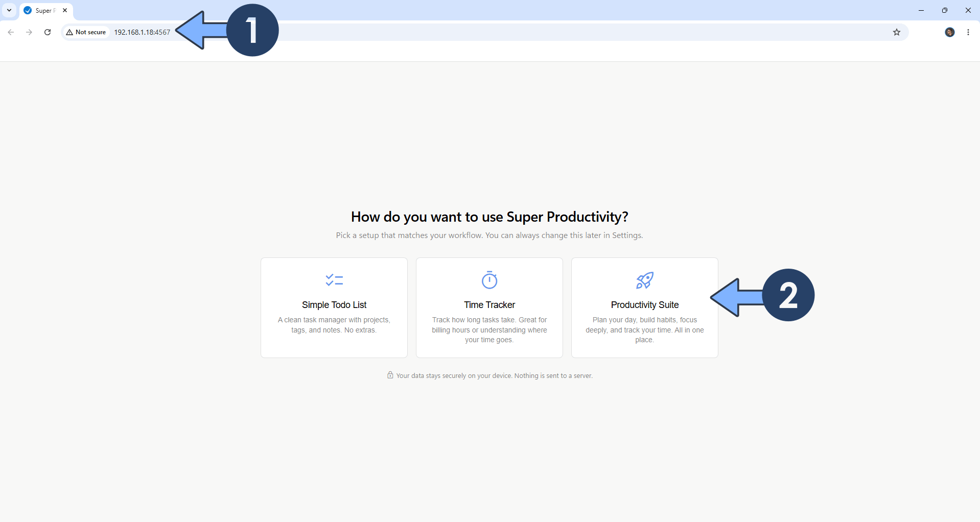Click the 'How do you want to use Super Productivity?' heading
This screenshot has height=522, width=980.
click(489, 217)
